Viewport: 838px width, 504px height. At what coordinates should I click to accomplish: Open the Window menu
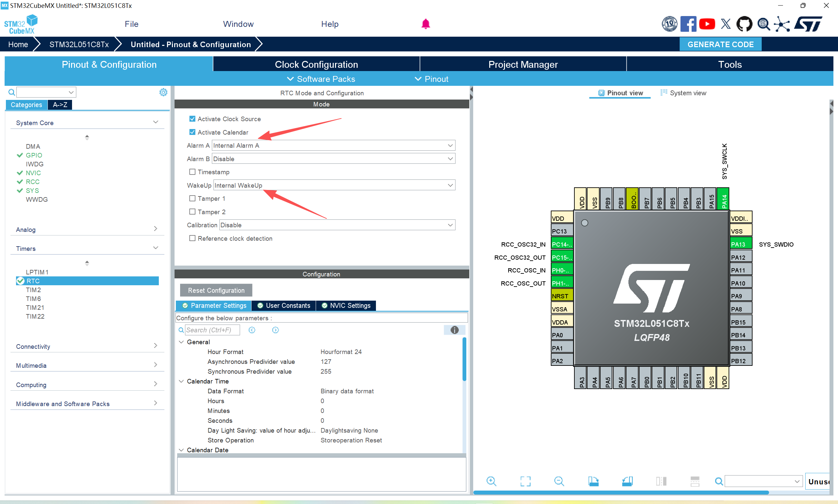click(238, 24)
